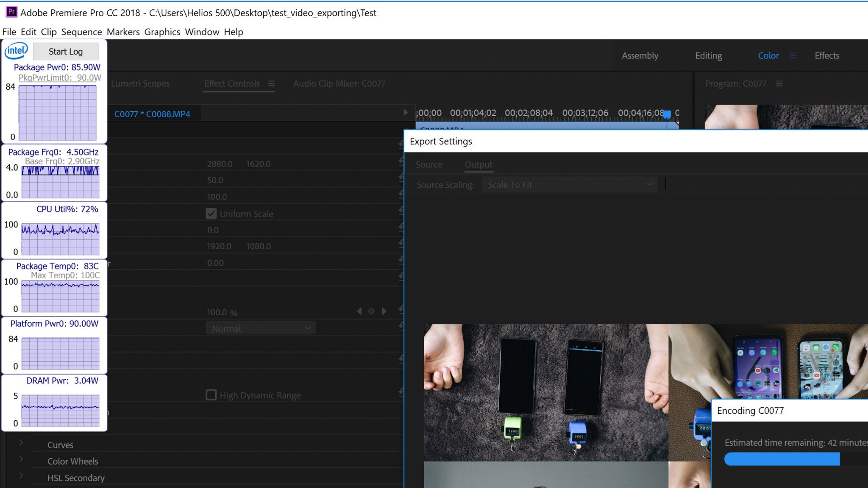Click Start Log in Intel Power Gadget
This screenshot has height=488, width=868.
[66, 51]
